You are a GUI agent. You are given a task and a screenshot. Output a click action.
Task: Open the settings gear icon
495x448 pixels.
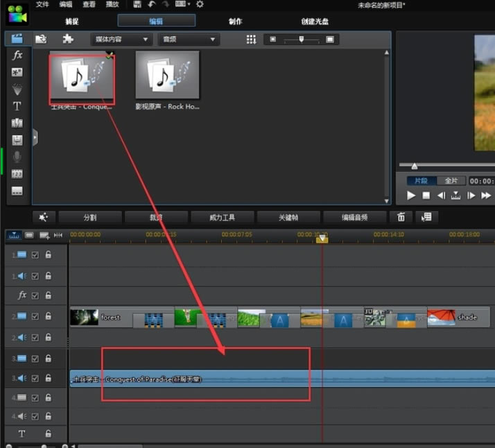(x=200, y=4)
